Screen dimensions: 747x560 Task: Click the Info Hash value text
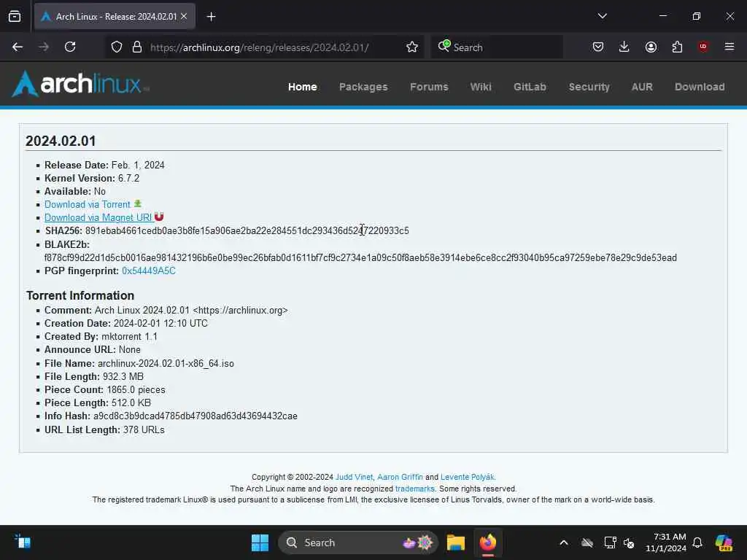point(196,416)
